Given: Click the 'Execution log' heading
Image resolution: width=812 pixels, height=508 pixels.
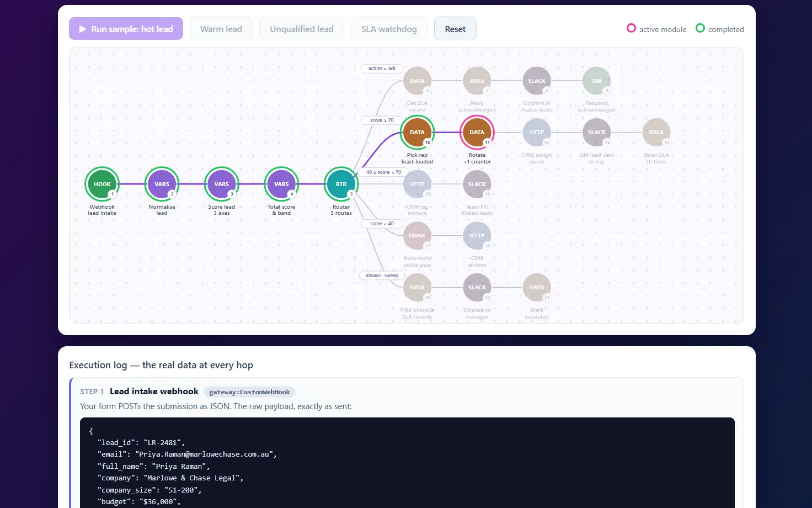Looking at the screenshot, I should [x=161, y=365].
